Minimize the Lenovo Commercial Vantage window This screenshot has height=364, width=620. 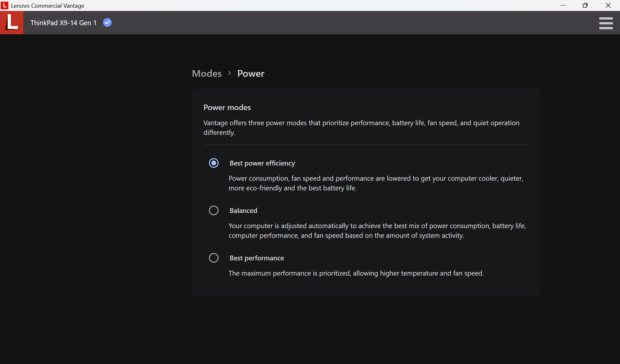point(563,5)
